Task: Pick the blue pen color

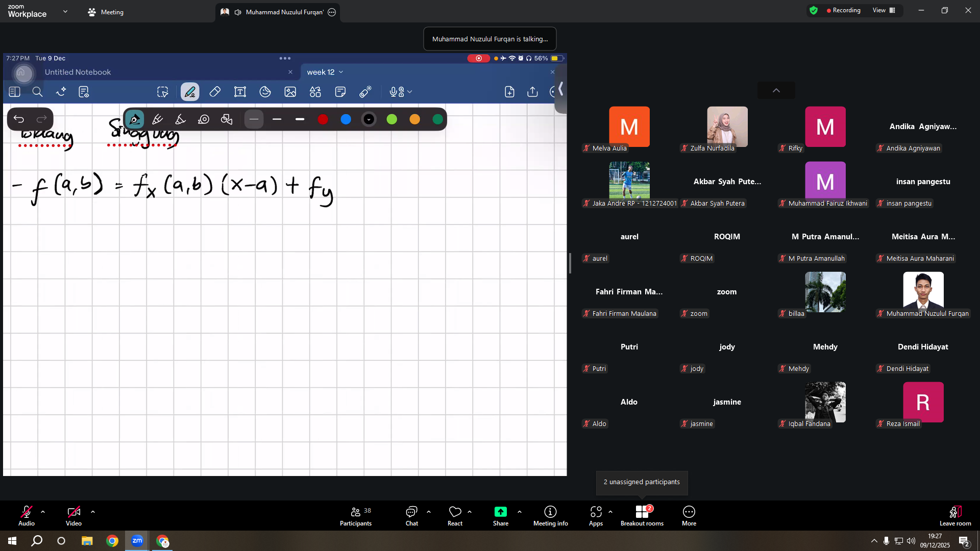Action: [x=346, y=119]
